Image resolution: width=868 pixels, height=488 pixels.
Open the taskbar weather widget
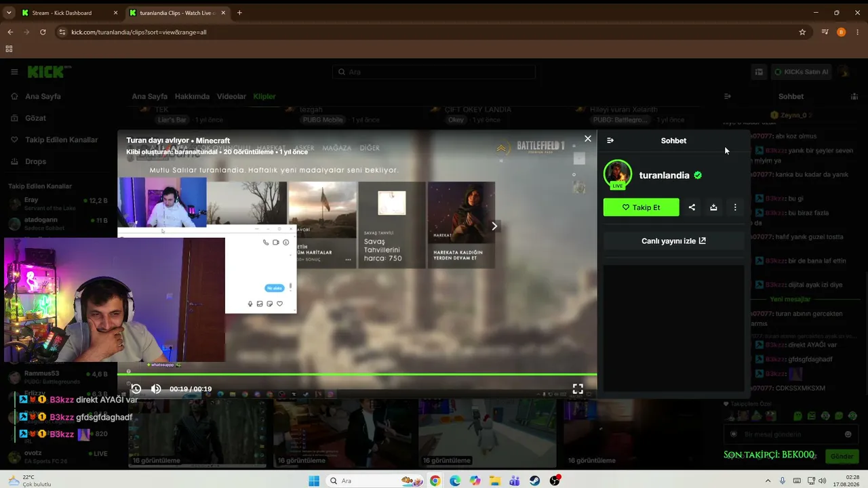pyautogui.click(x=28, y=481)
